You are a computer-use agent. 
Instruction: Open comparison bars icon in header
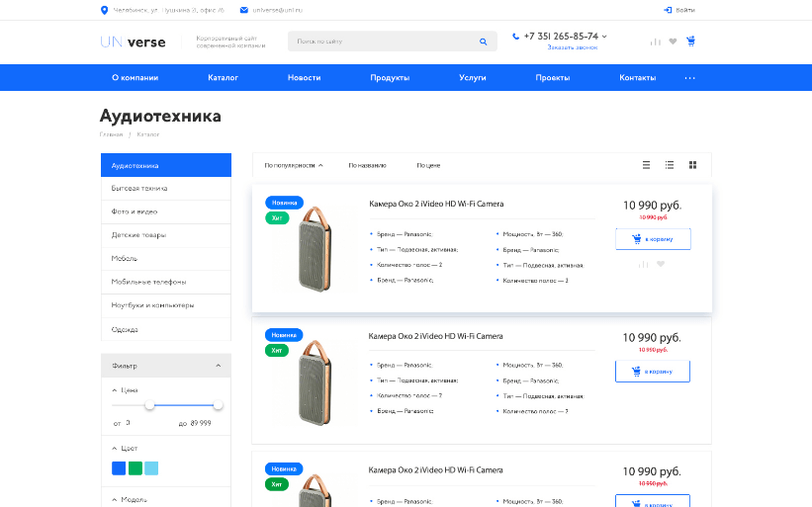(x=655, y=42)
